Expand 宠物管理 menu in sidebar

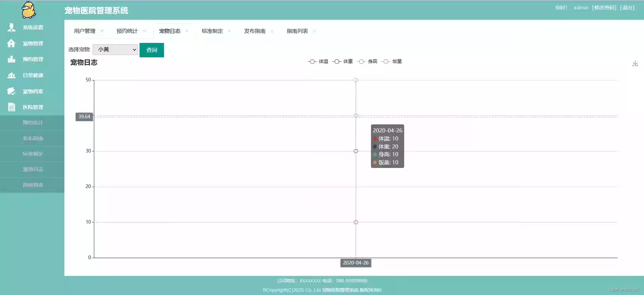pyautogui.click(x=32, y=43)
